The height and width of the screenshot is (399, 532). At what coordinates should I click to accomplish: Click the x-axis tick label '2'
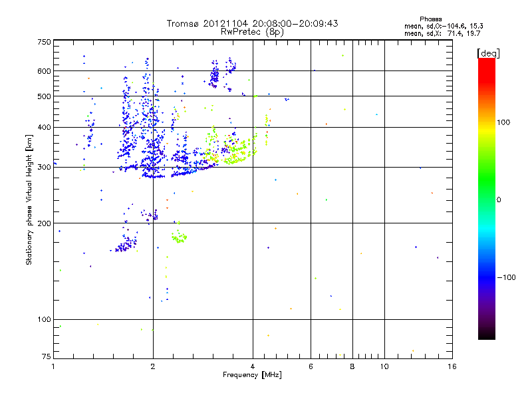[153, 366]
